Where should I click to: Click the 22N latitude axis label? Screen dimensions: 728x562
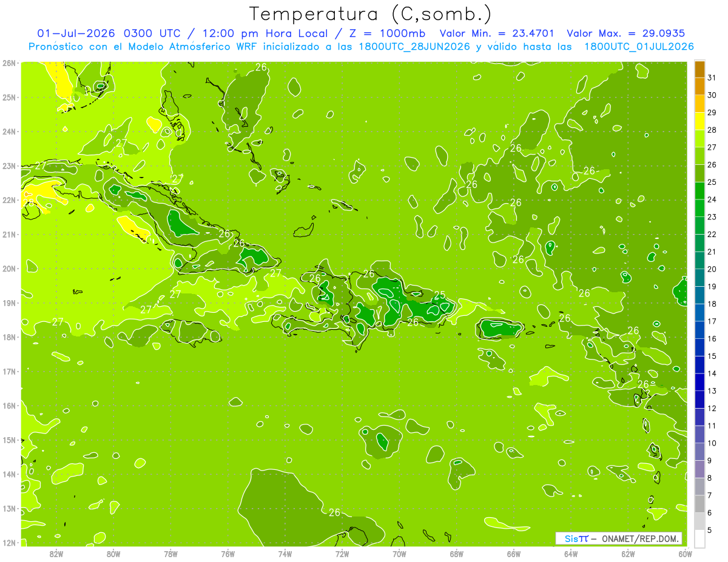pos(8,200)
